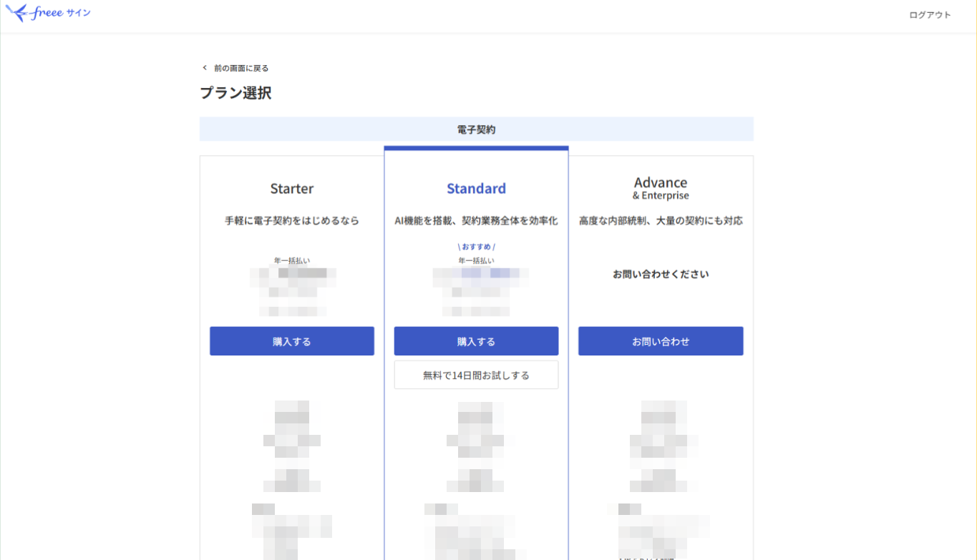Click the プラン選択 page heading
This screenshot has width=977, height=560.
click(x=235, y=93)
